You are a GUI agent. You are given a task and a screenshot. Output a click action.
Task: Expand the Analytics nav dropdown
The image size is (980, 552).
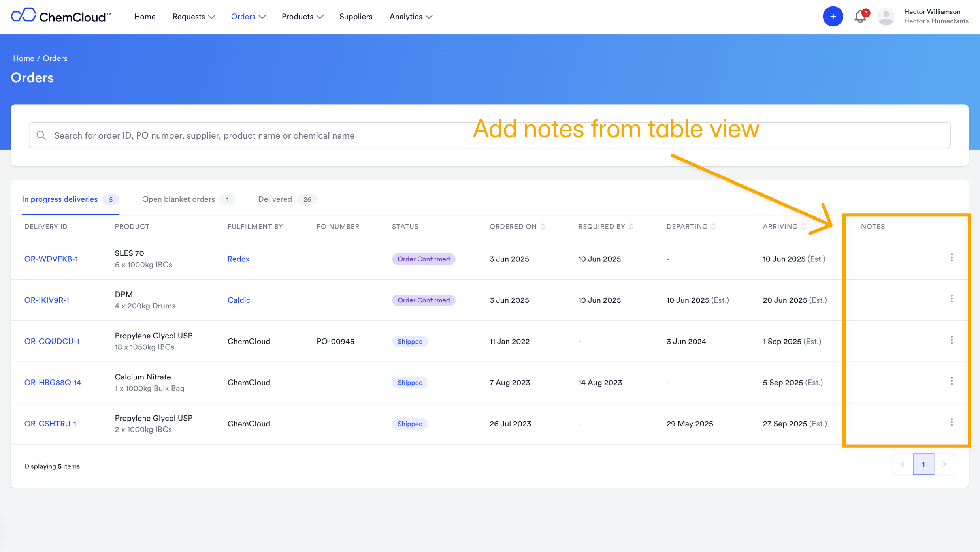[411, 17]
